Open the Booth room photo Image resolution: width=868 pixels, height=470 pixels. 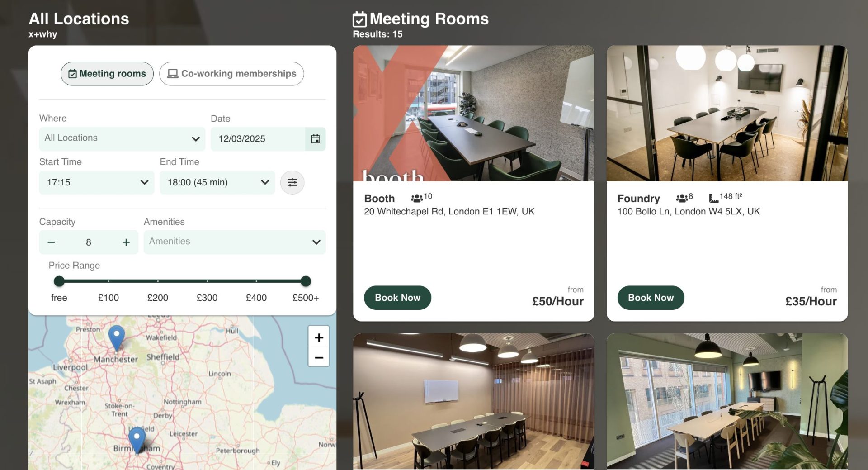[474, 113]
